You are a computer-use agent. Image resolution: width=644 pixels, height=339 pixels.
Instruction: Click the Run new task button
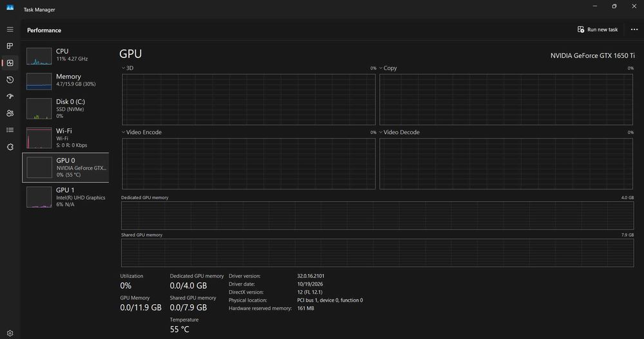click(x=598, y=30)
